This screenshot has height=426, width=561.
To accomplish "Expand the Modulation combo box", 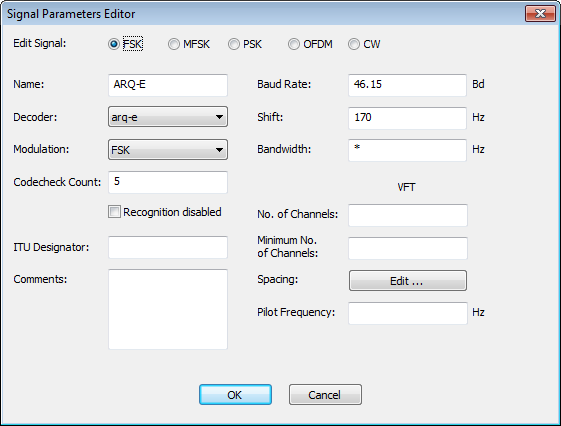I will [x=168, y=150].
